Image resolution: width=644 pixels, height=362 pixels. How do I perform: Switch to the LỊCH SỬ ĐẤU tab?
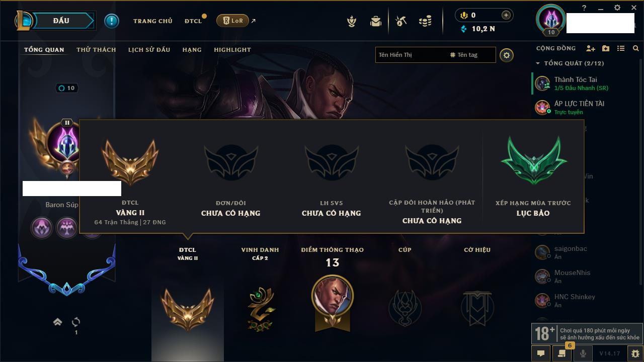coord(149,50)
